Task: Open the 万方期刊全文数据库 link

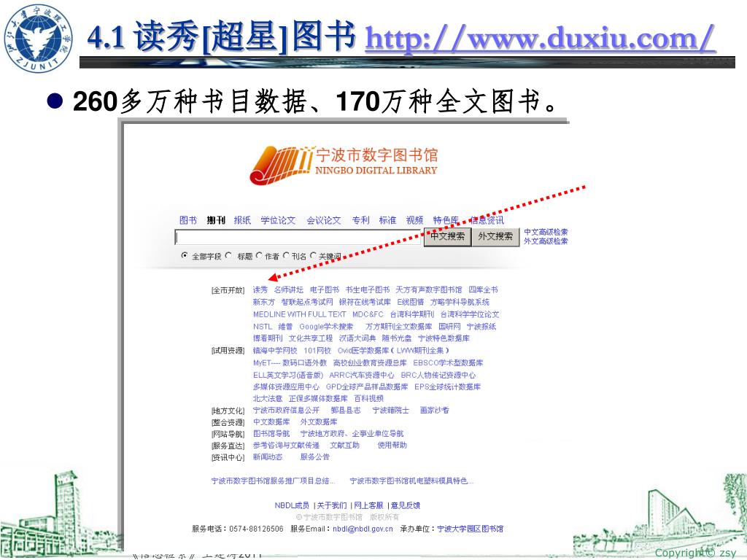Action: 399,327
